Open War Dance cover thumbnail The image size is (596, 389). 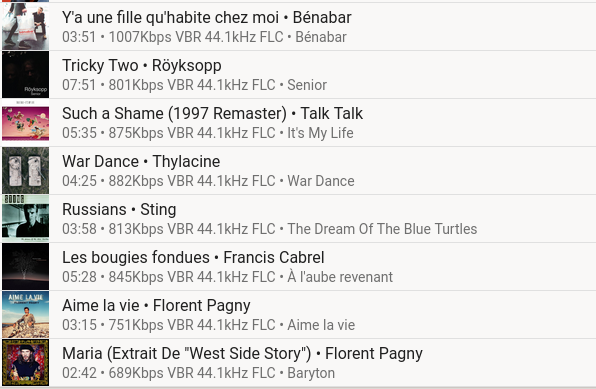(x=25, y=170)
